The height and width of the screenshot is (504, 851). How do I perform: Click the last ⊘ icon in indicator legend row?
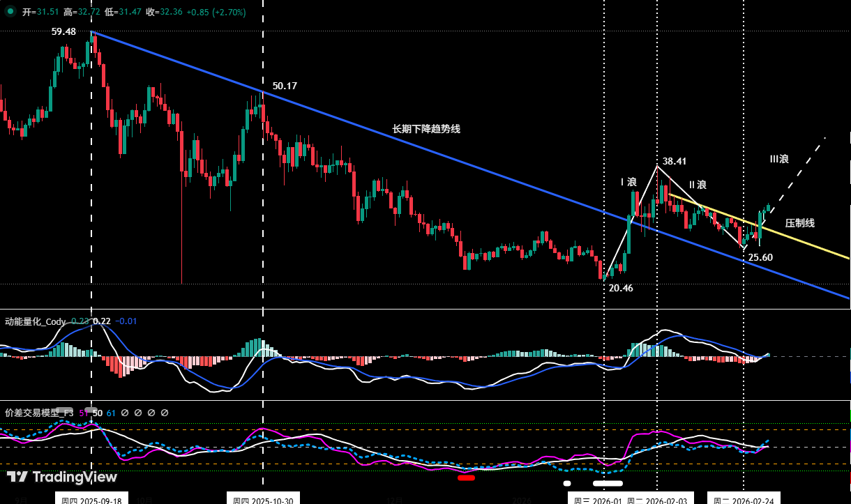click(x=165, y=413)
